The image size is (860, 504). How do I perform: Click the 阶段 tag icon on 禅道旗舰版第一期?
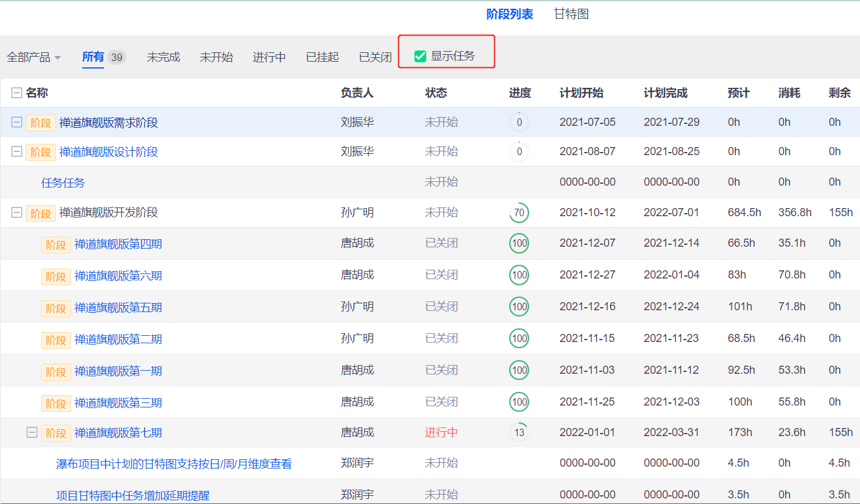56,372
